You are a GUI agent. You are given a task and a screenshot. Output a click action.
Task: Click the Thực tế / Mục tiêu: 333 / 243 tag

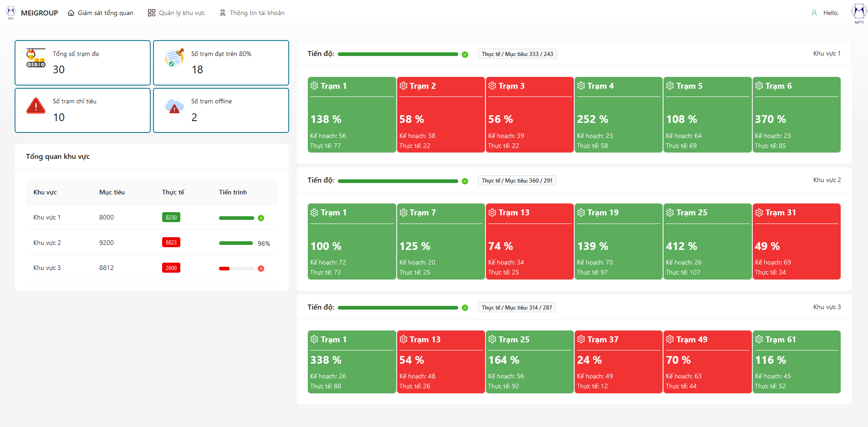pyautogui.click(x=517, y=54)
